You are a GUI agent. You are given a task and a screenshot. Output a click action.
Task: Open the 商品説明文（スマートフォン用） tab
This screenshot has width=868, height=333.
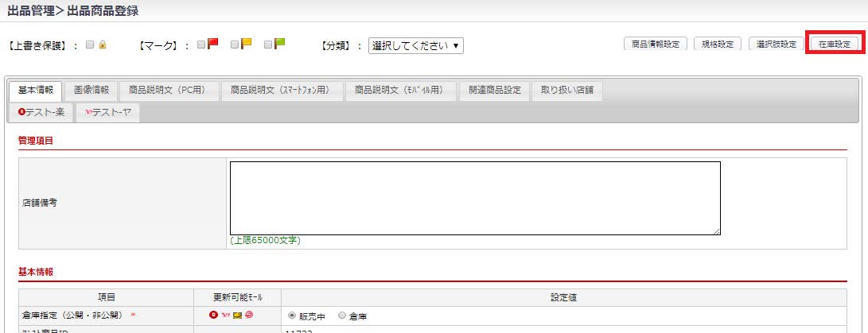pyautogui.click(x=281, y=91)
